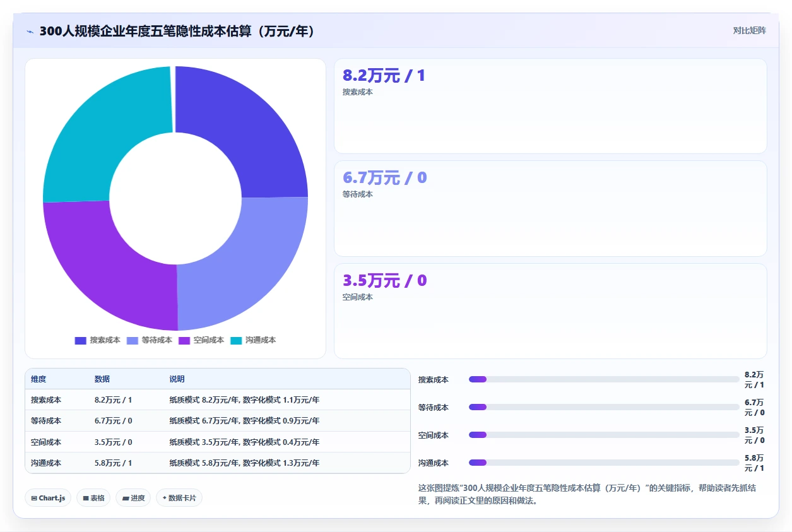This screenshot has width=792, height=532.
Task: Toggle 沟通成本 legend color box
Action: tap(236, 340)
